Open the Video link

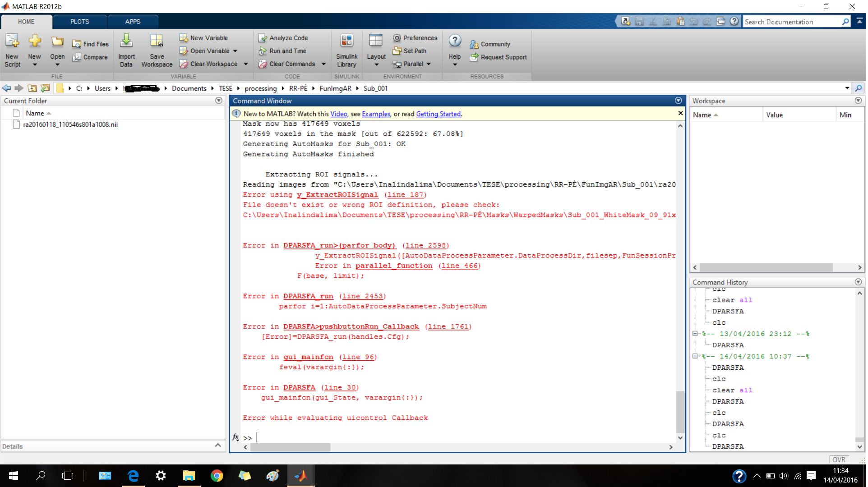[339, 114]
